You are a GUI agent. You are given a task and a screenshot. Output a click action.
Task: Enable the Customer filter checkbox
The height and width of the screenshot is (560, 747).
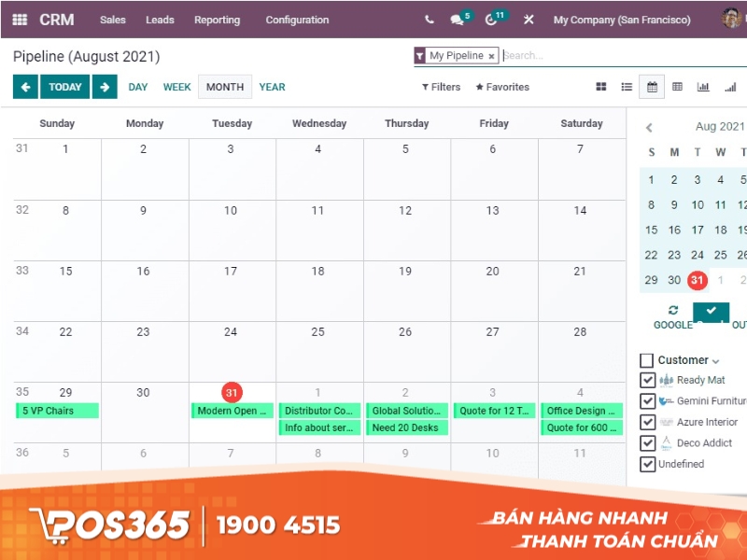pos(644,359)
